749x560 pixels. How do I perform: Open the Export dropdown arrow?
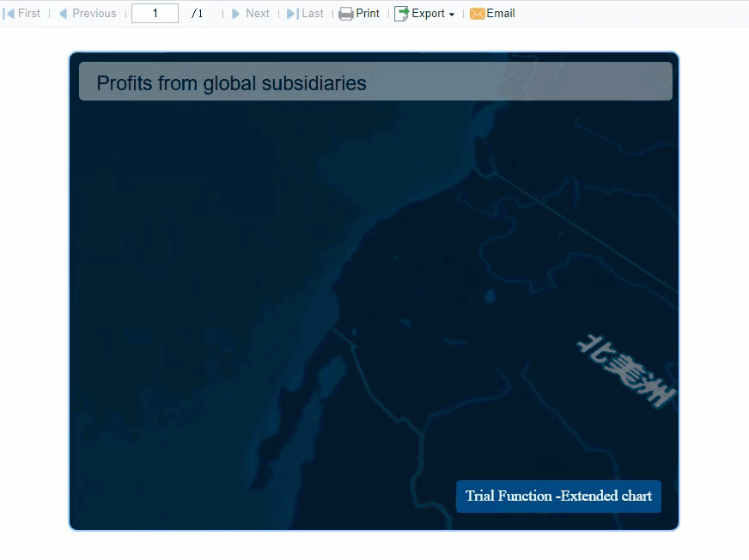tap(451, 14)
